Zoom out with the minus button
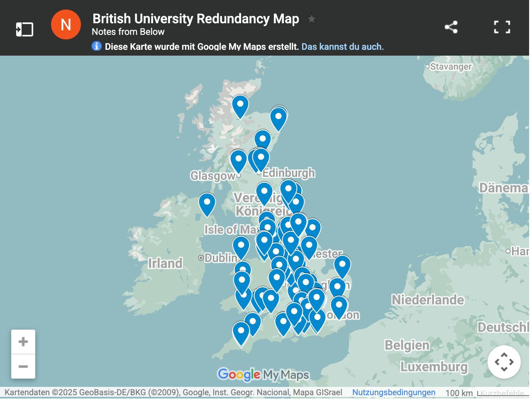 23,367
